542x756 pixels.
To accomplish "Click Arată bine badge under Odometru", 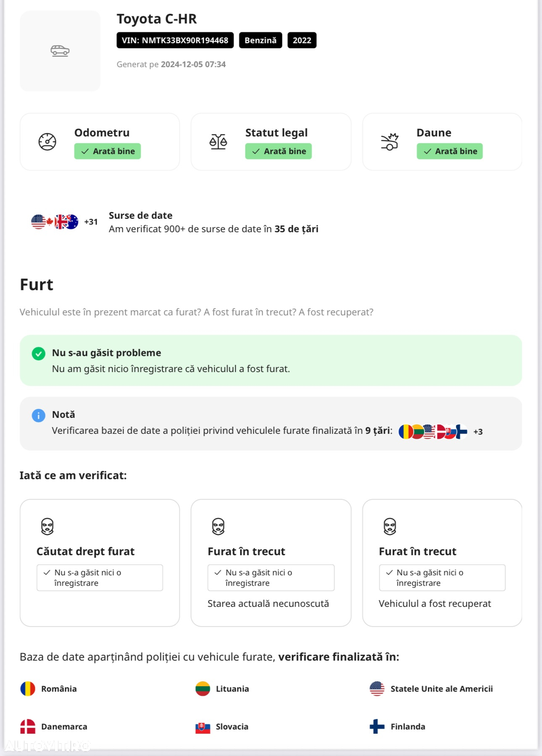I will 108,151.
